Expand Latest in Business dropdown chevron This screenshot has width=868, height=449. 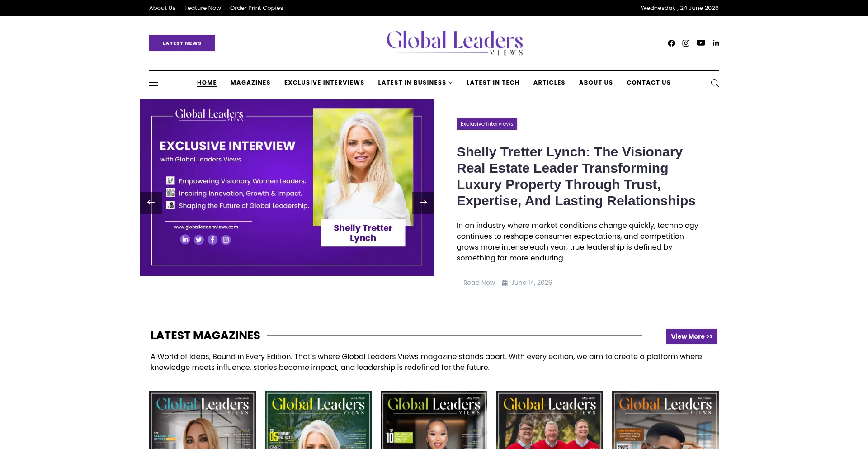[451, 83]
